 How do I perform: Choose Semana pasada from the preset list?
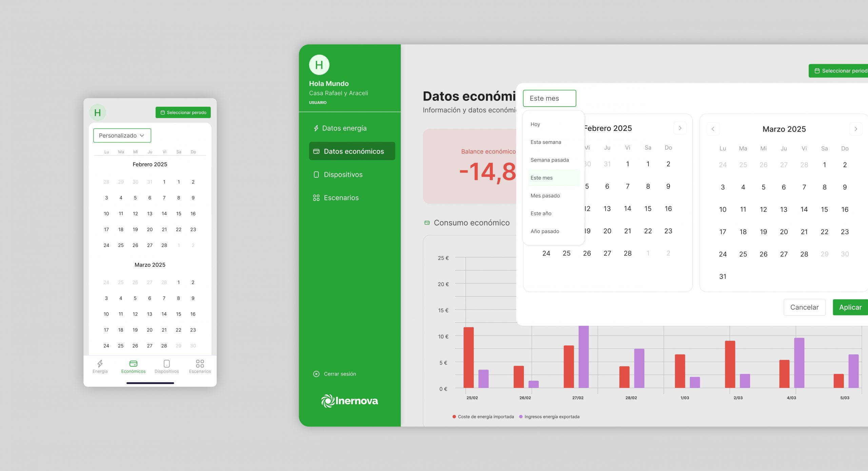(x=550, y=160)
